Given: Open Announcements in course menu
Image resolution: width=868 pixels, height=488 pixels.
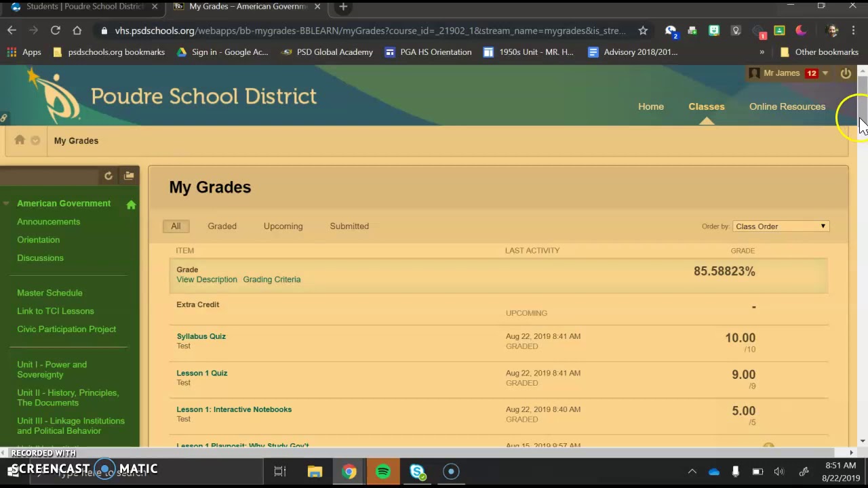Looking at the screenshot, I should click(48, 222).
